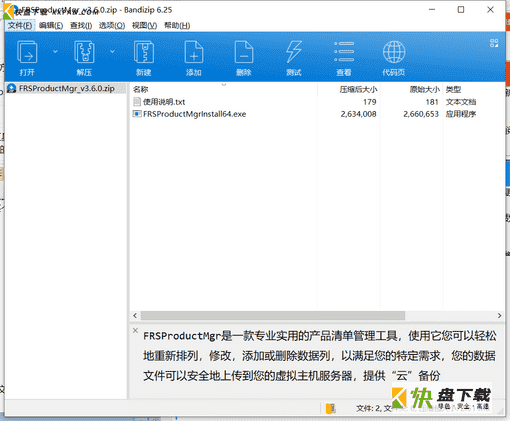
Task: Click the archive icon in status bar
Action: [331, 408]
